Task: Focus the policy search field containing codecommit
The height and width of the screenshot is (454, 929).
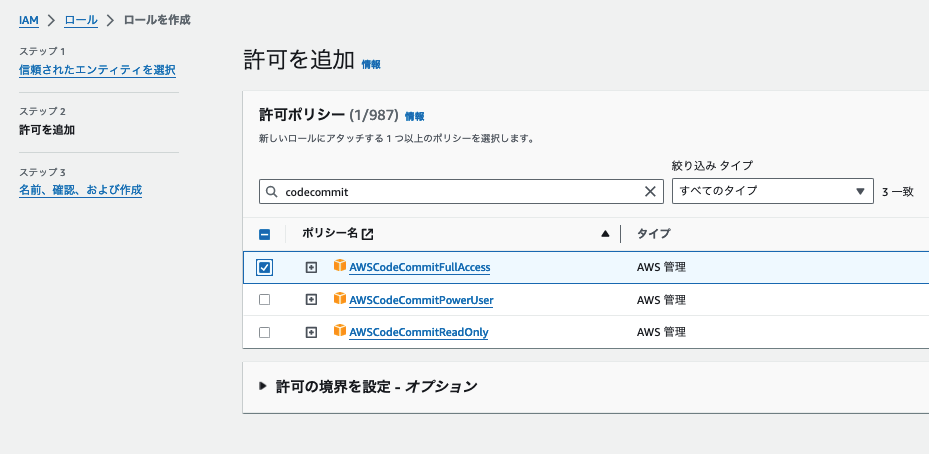Action: point(460,191)
